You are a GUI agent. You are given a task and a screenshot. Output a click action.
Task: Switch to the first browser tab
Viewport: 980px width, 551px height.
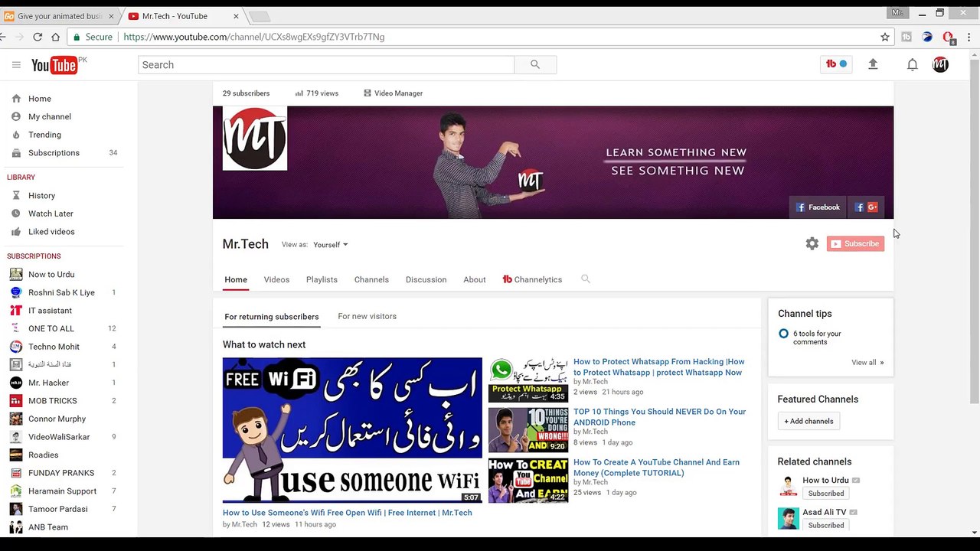[58, 16]
